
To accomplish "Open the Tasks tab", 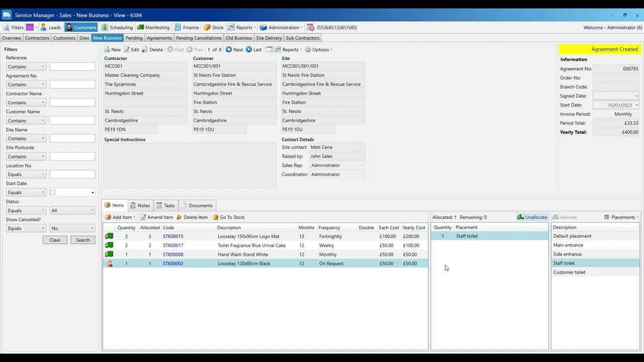I will [166, 205].
